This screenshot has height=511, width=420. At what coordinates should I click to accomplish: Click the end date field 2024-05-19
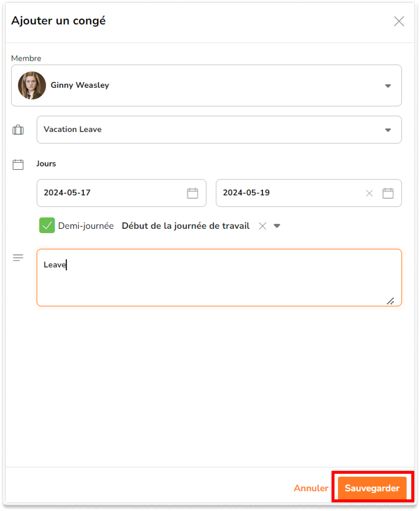pyautogui.click(x=309, y=193)
